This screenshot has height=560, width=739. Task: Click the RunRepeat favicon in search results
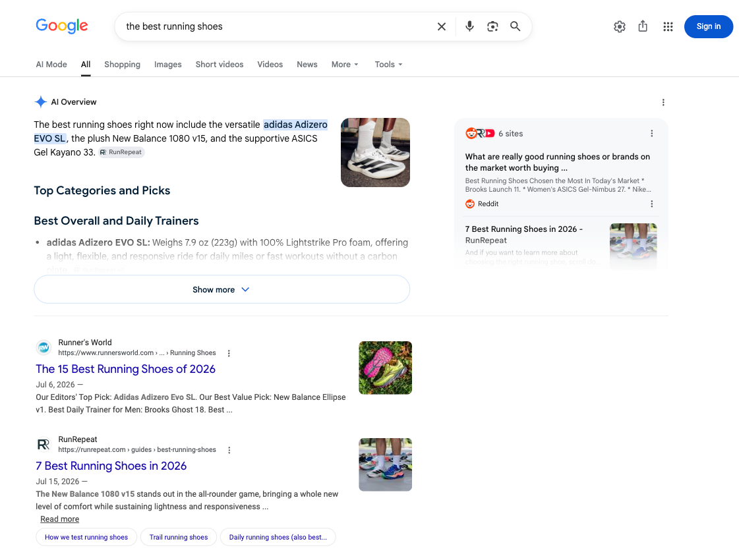coord(44,444)
